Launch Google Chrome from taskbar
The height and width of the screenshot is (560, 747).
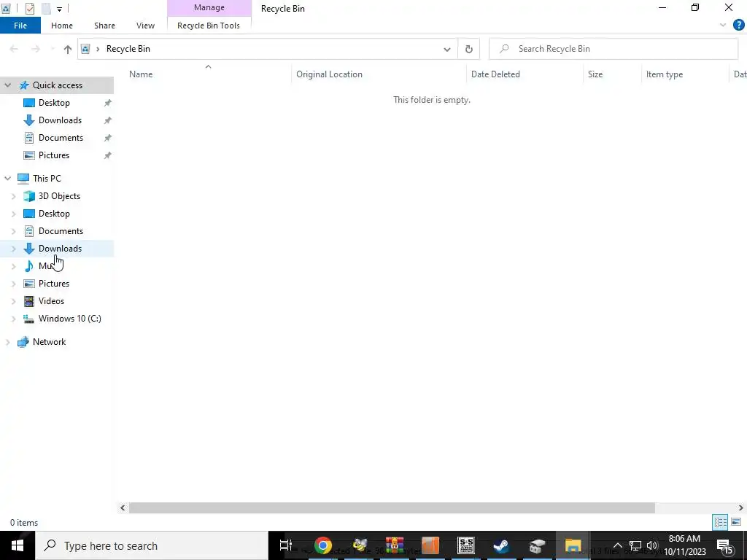pyautogui.click(x=323, y=545)
